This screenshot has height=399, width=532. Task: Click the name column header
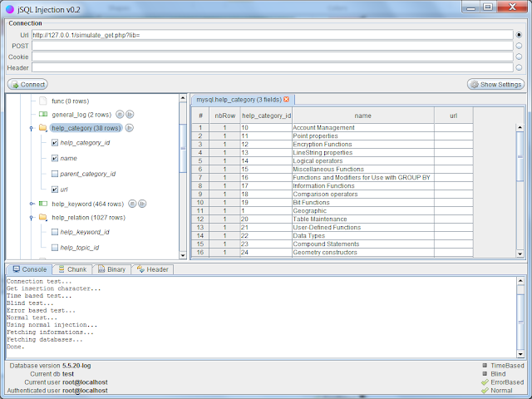click(x=363, y=116)
